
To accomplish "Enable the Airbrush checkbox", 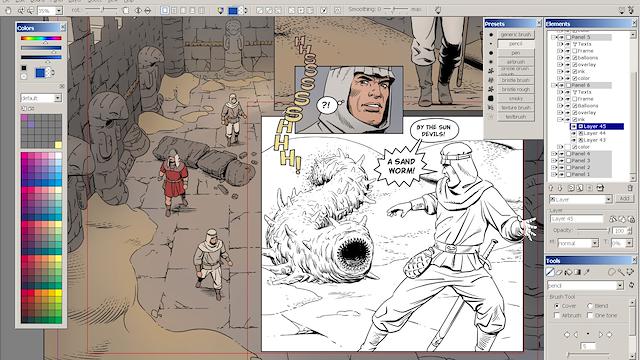I will click(x=557, y=316).
